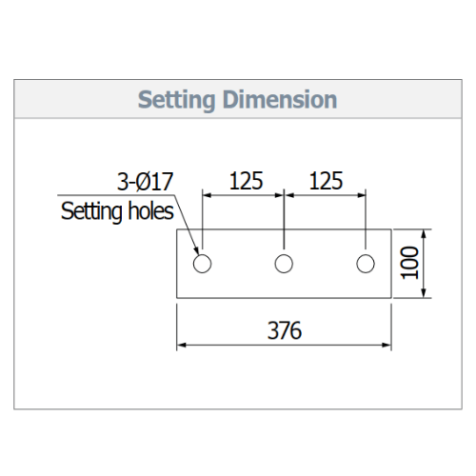The height and width of the screenshot is (476, 476).
Task: Click the right 125 dimension value
Action: [x=326, y=181]
